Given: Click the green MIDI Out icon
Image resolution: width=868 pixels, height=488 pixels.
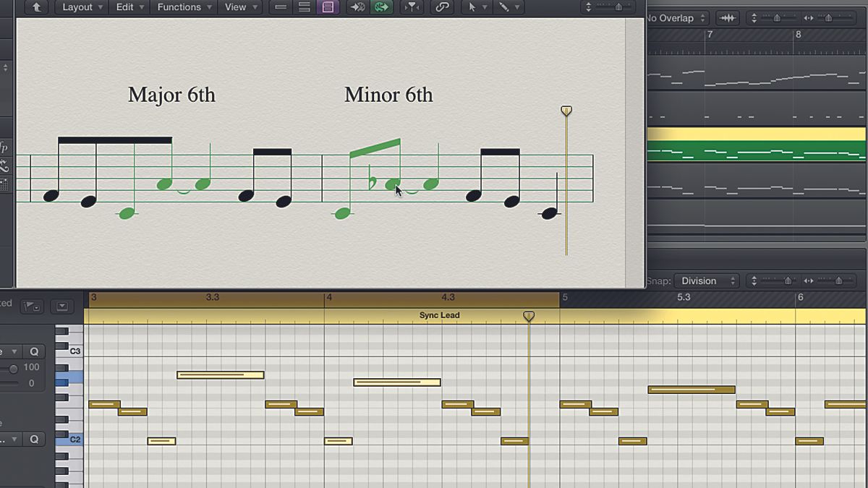Looking at the screenshot, I should click(382, 7).
